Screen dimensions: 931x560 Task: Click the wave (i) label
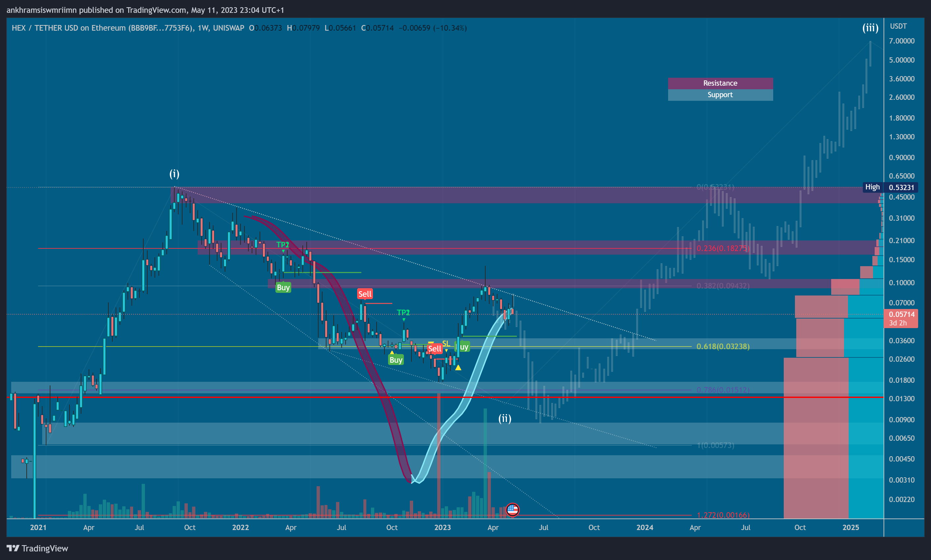pos(174,174)
